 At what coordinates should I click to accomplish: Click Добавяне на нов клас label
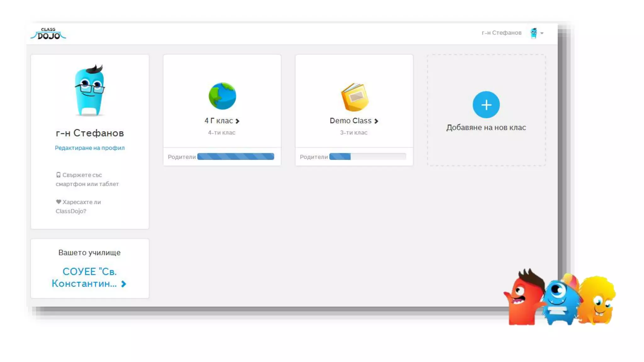tap(486, 128)
